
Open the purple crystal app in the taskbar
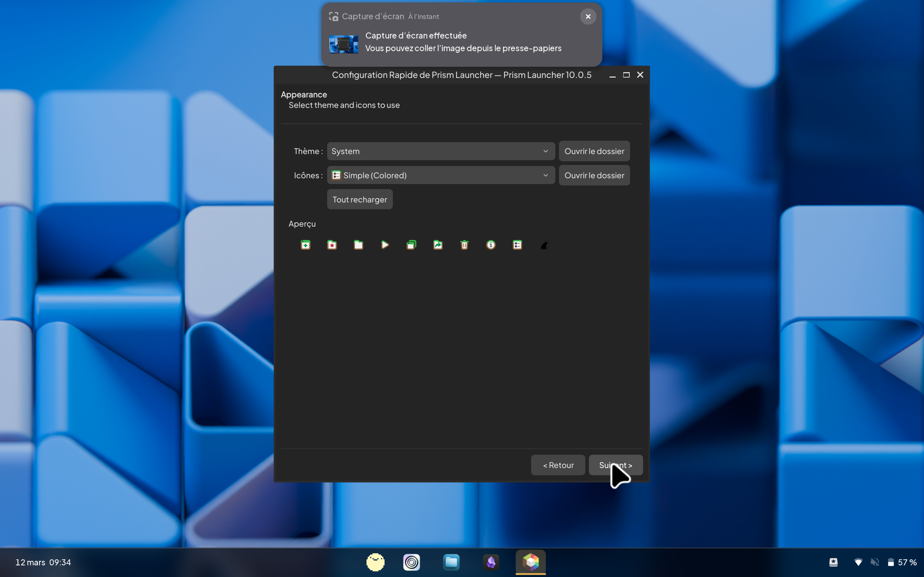pos(491,562)
